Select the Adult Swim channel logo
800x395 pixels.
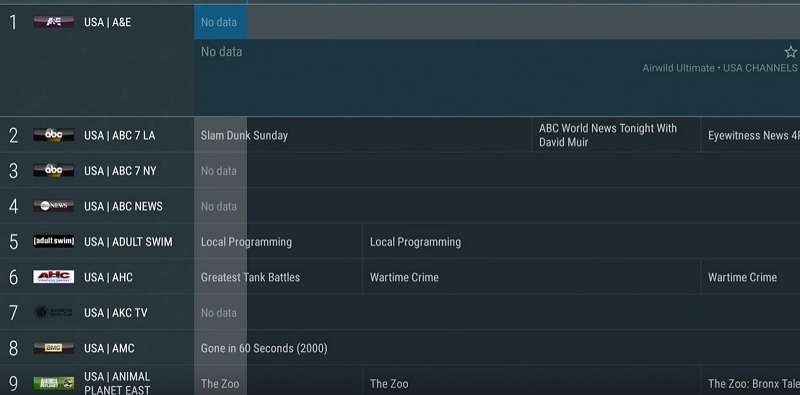click(x=54, y=241)
